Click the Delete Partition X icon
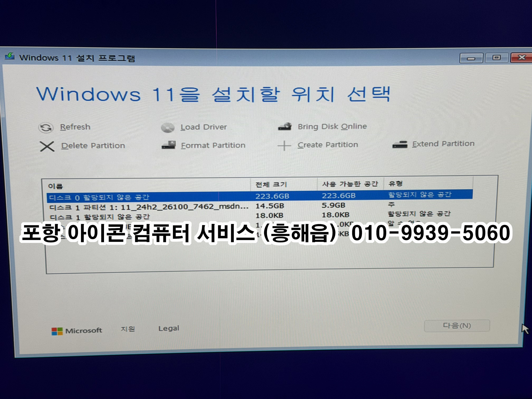This screenshot has height=399, width=532. click(47, 146)
